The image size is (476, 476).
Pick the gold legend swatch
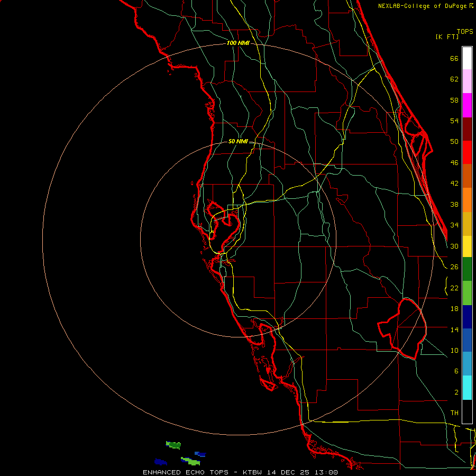click(467, 224)
